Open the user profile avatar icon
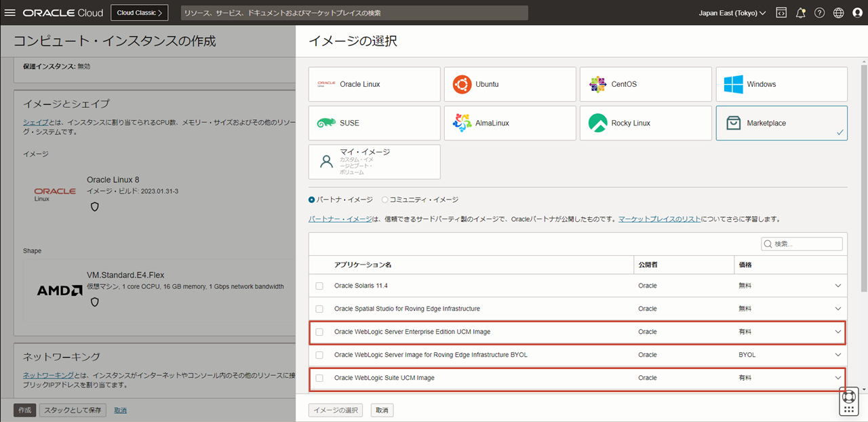The height and width of the screenshot is (422, 868). pyautogui.click(x=856, y=12)
